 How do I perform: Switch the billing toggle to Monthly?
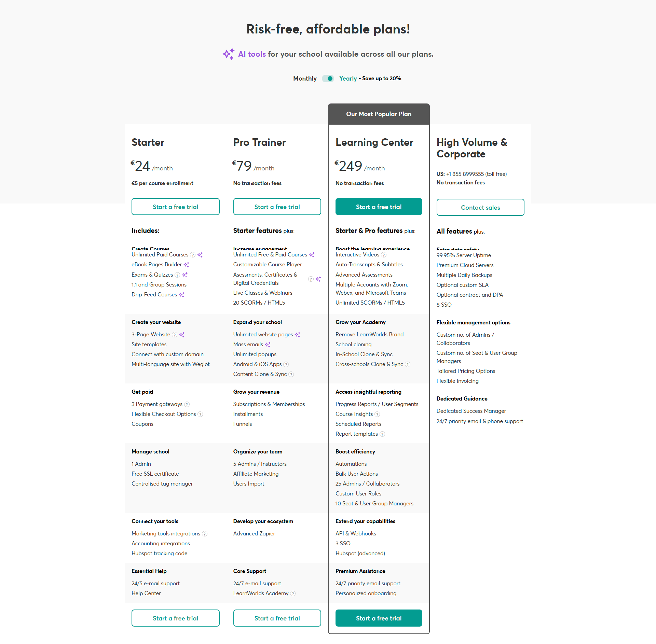327,79
